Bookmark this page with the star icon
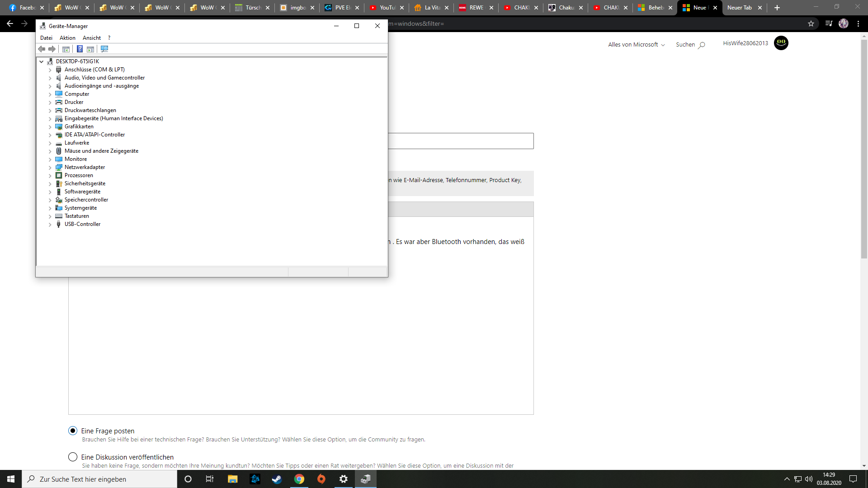Viewport: 868px width, 488px height. tap(811, 23)
